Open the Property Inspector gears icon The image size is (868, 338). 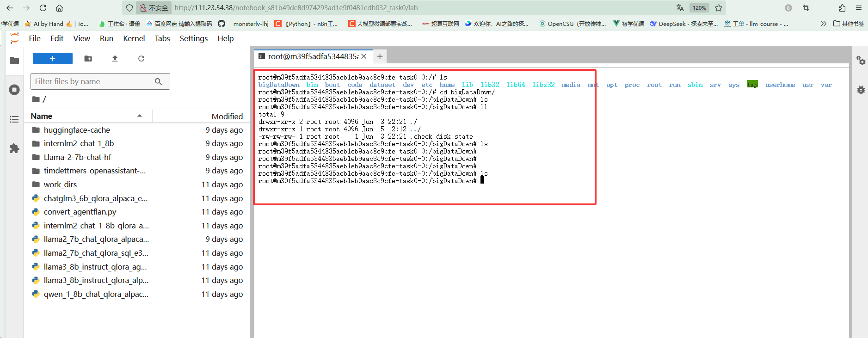click(861, 61)
